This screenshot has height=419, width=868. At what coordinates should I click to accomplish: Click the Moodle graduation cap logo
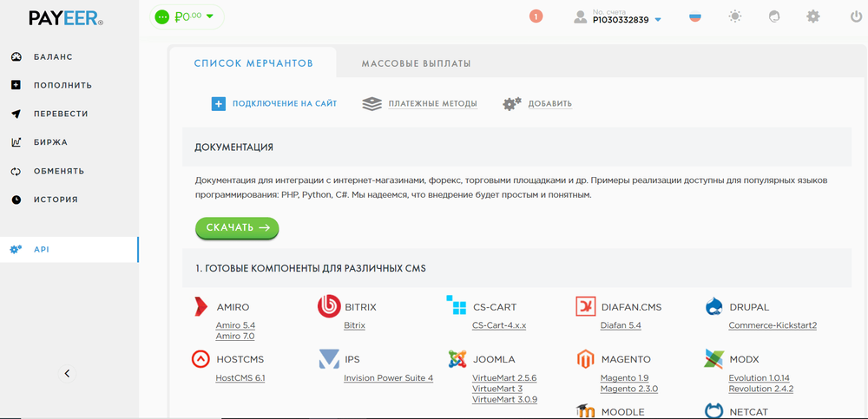586,410
